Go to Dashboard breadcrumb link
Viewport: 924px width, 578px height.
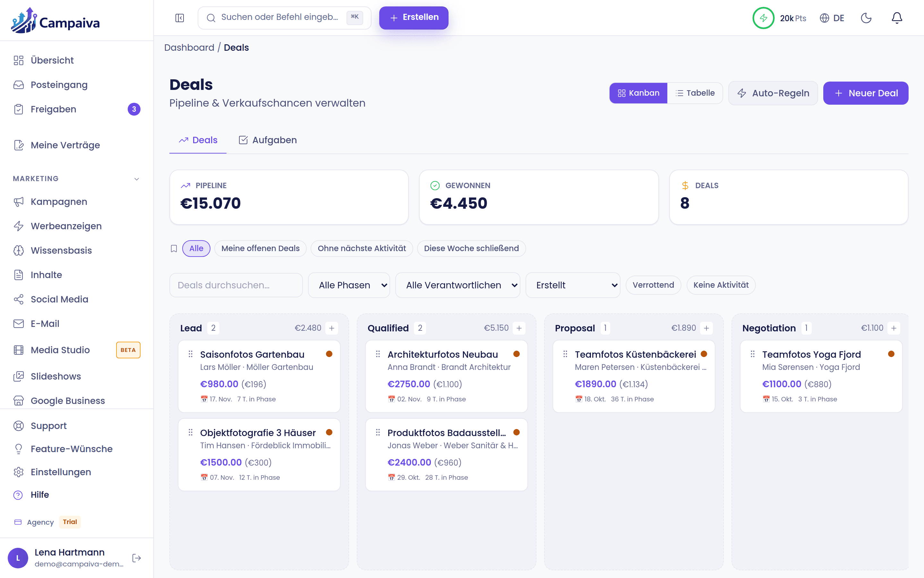click(x=189, y=48)
